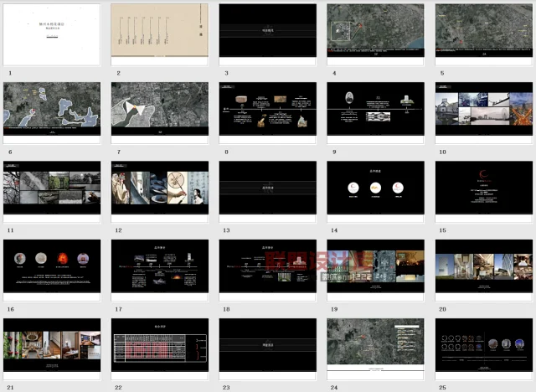
Task: Open slide 8 timeline diagram thumbnail
Action: pyautogui.click(x=268, y=109)
